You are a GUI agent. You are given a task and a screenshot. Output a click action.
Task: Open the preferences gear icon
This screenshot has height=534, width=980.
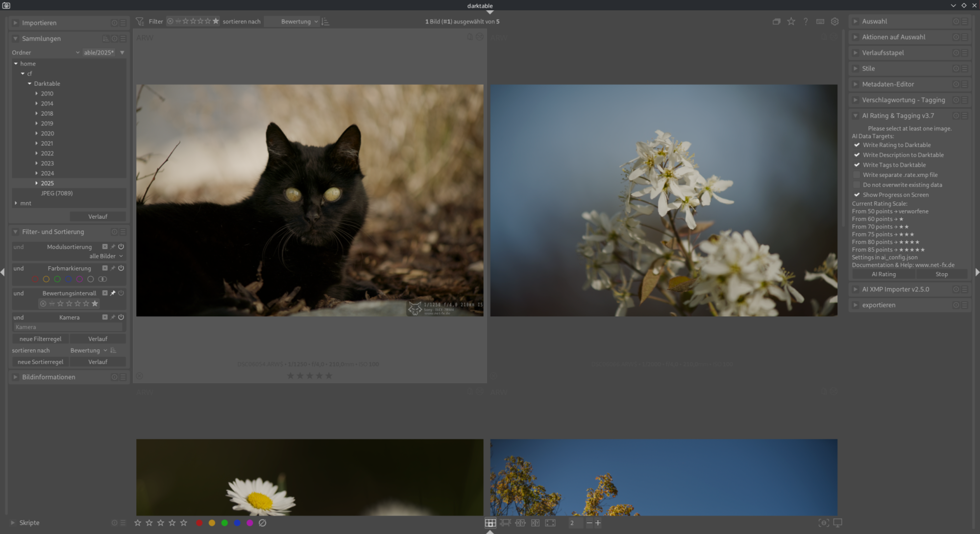click(x=834, y=22)
